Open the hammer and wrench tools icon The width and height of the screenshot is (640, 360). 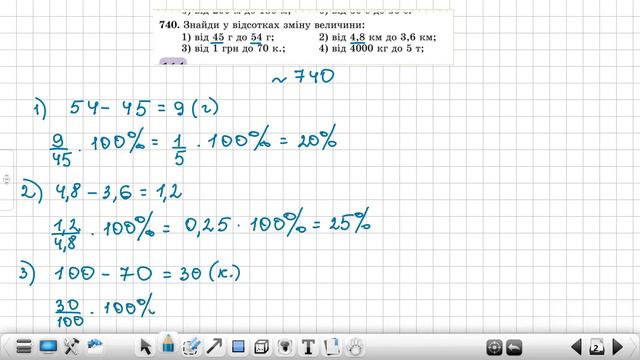(71, 347)
